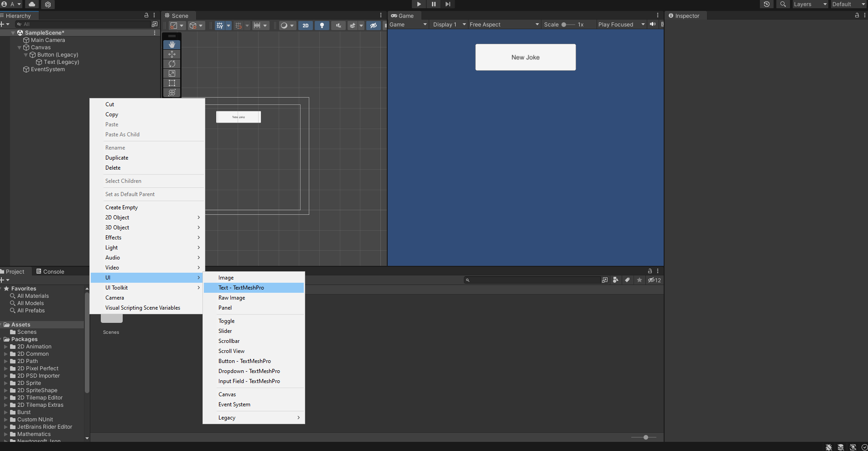Open the Layers dropdown
868x451 pixels.
pyautogui.click(x=810, y=4)
